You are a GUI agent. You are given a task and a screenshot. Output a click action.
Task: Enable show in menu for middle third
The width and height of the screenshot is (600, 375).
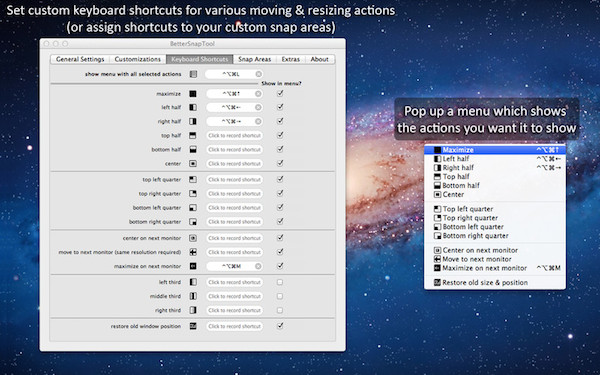pyautogui.click(x=280, y=296)
